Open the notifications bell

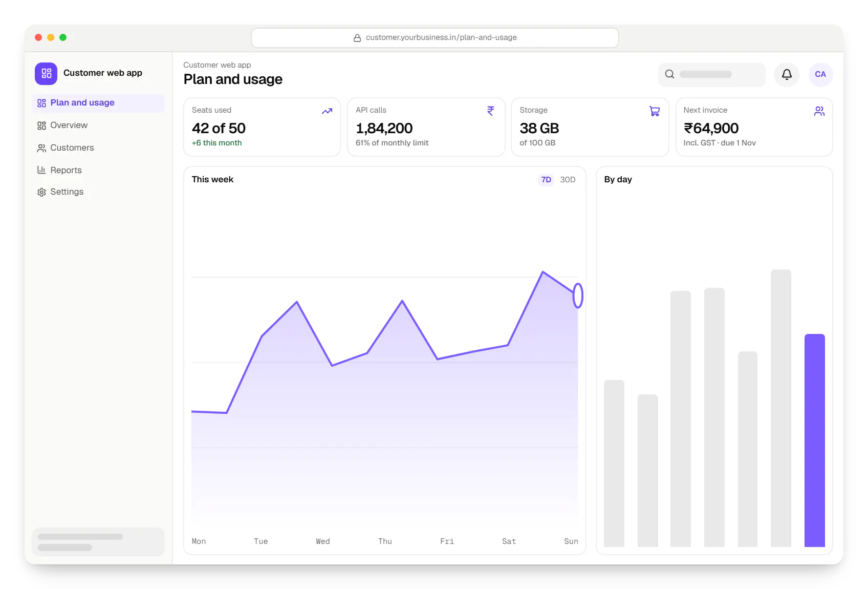click(x=787, y=74)
